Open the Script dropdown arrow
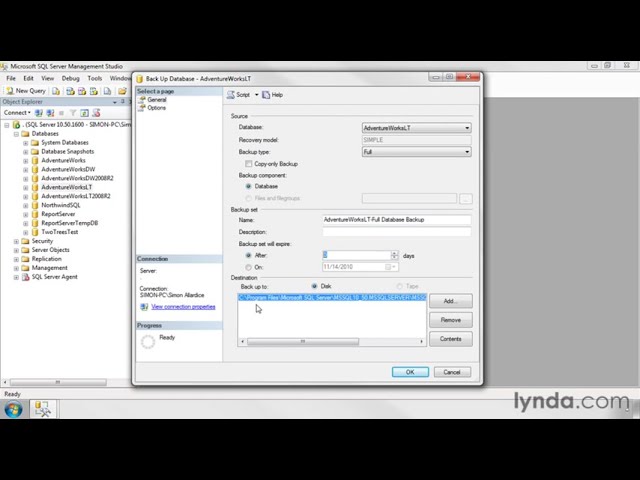The image size is (640, 480). click(x=257, y=95)
